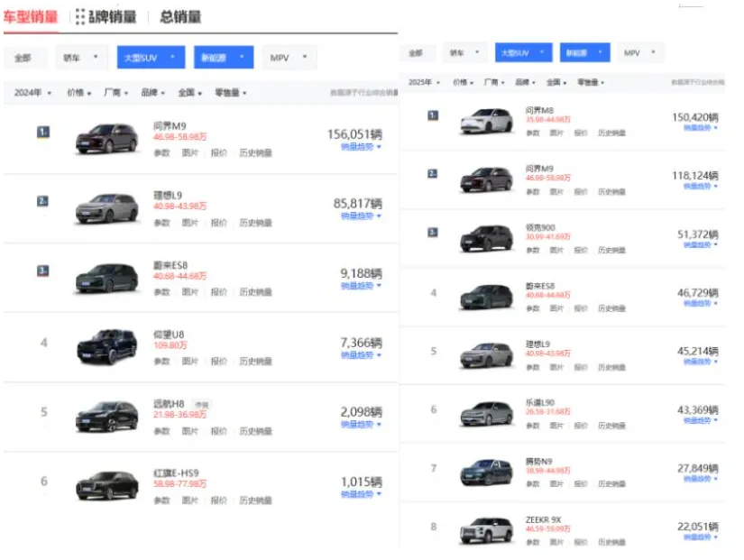Image resolution: width=744 pixels, height=560 pixels.
Task: Open 报价 link under 红旗E-HS9
Action: tap(219, 500)
